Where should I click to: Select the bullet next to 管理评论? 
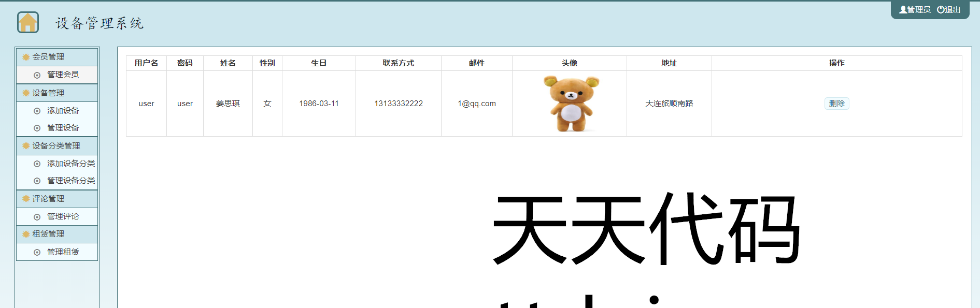click(x=37, y=217)
